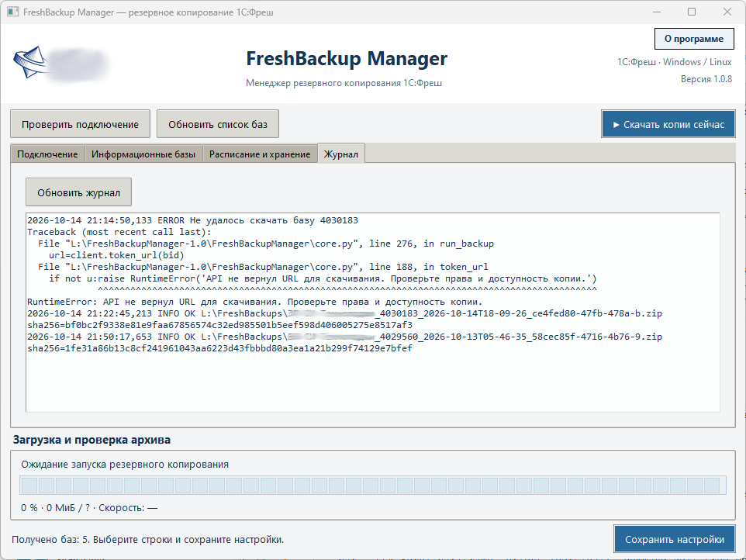
Task: Click the «url=client.token_url(bid)» line
Action: click(x=116, y=255)
